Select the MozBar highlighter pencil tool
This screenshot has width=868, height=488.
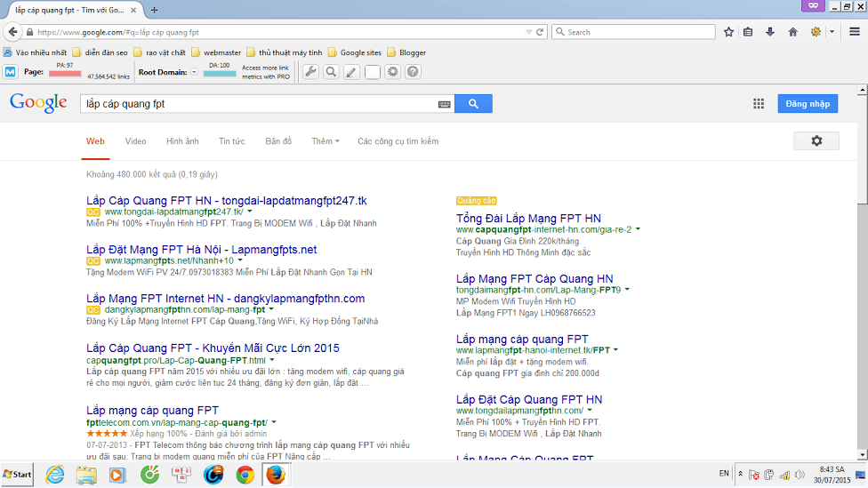pos(351,72)
